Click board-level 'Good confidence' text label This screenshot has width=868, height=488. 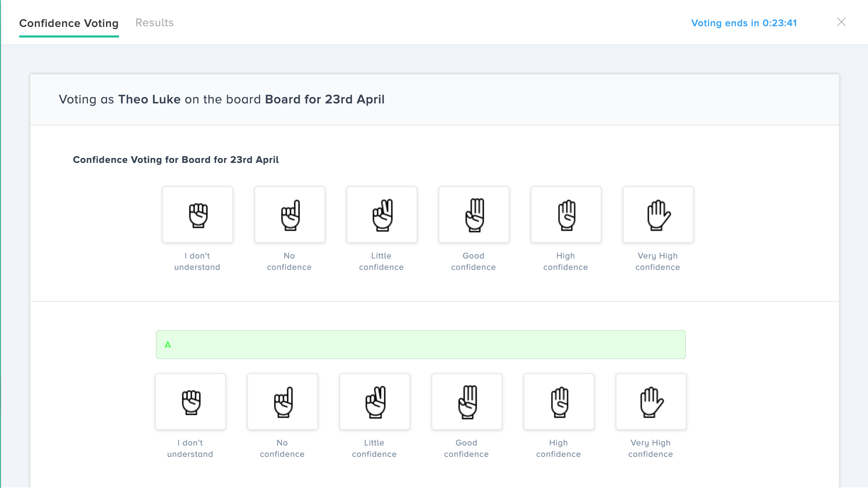tap(473, 261)
